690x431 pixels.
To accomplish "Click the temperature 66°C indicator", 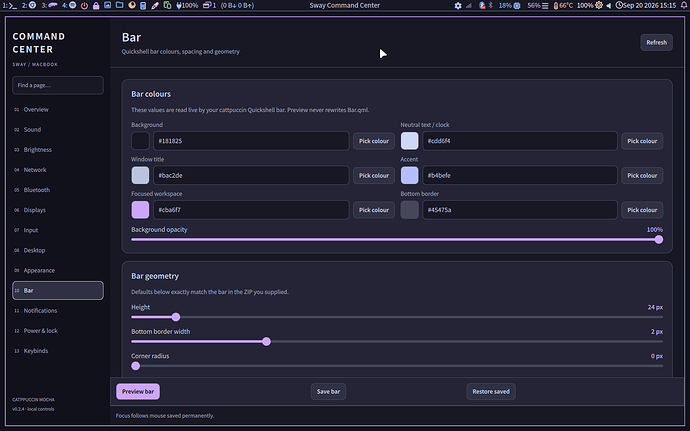I will click(x=563, y=6).
